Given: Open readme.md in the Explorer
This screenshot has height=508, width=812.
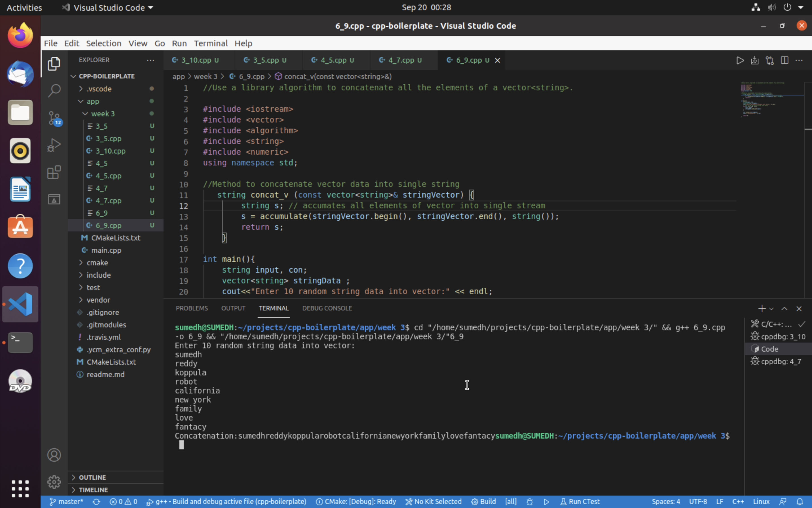Looking at the screenshot, I should pos(116,374).
